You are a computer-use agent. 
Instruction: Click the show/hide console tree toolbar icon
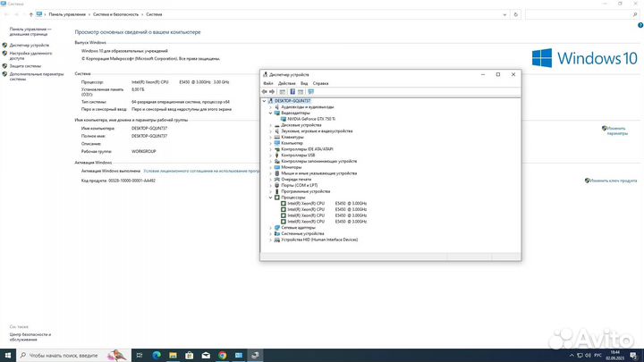[282, 91]
